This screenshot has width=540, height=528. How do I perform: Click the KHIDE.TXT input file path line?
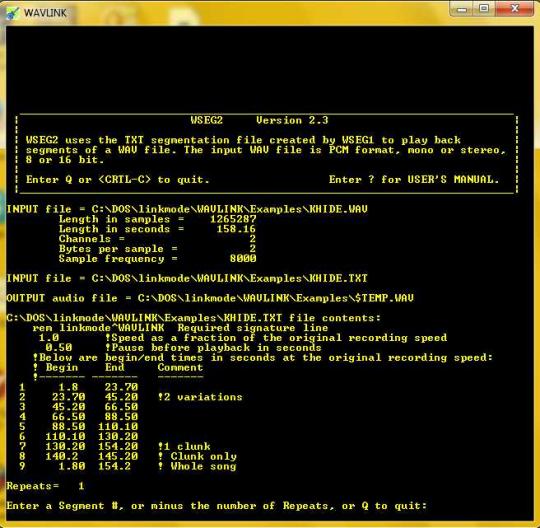(187, 278)
